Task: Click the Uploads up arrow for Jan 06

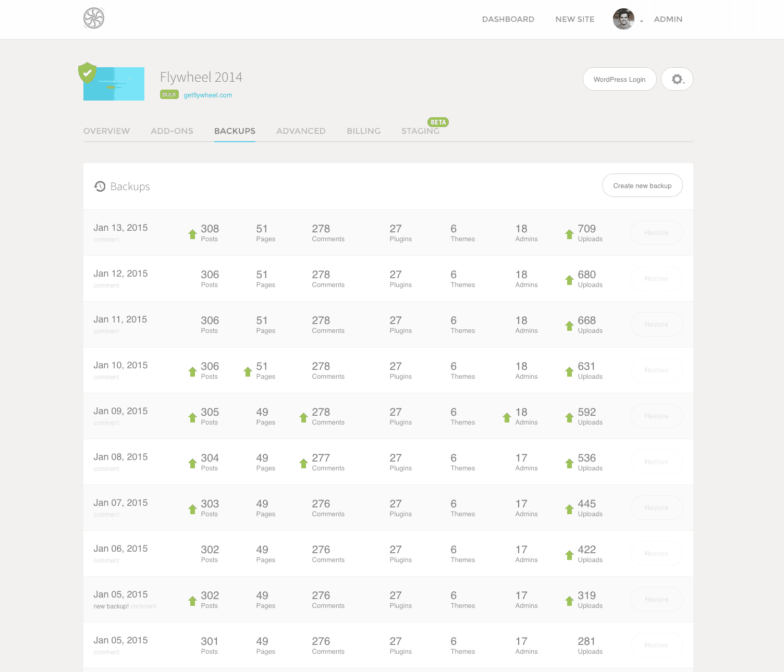Action: coord(569,555)
